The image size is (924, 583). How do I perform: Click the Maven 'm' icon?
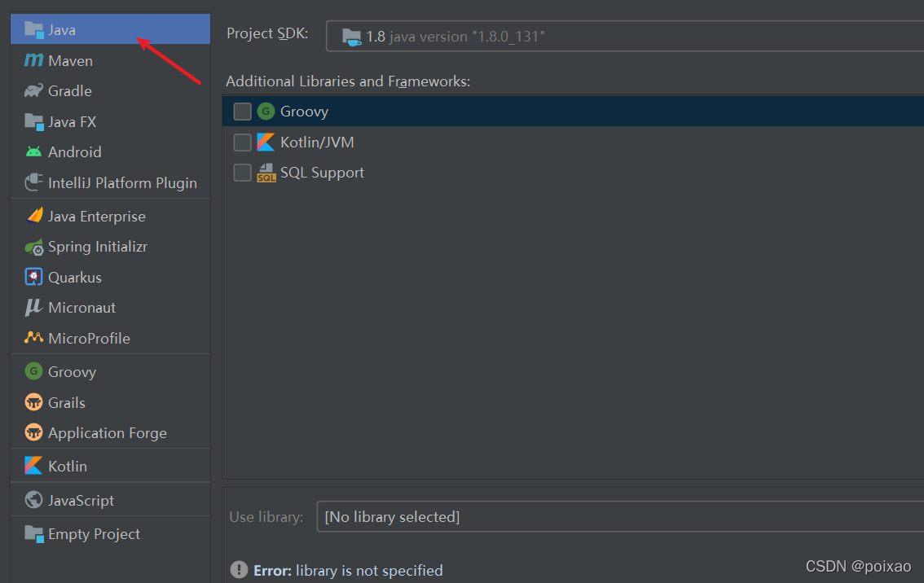click(33, 60)
